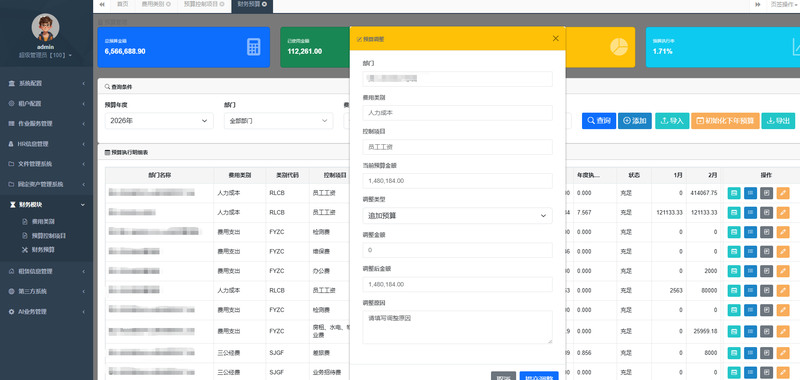Focus the 调整金额 input field

(x=457, y=250)
